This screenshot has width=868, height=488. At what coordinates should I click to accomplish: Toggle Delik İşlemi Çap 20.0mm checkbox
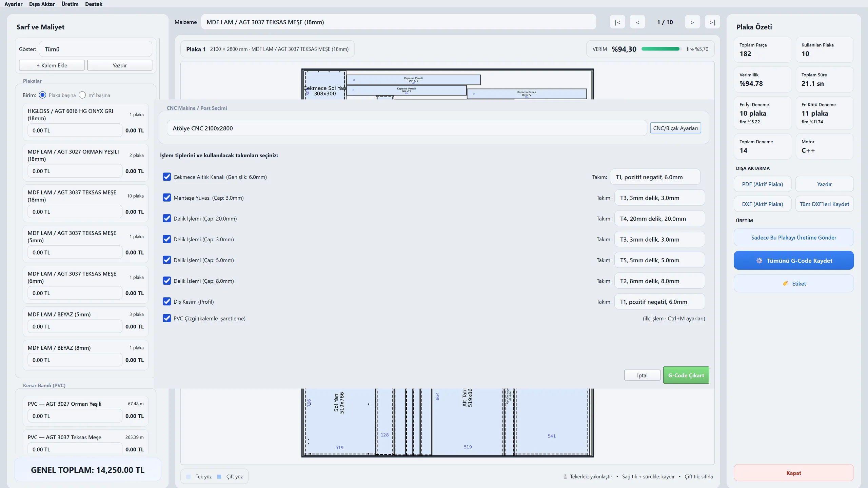pyautogui.click(x=167, y=219)
